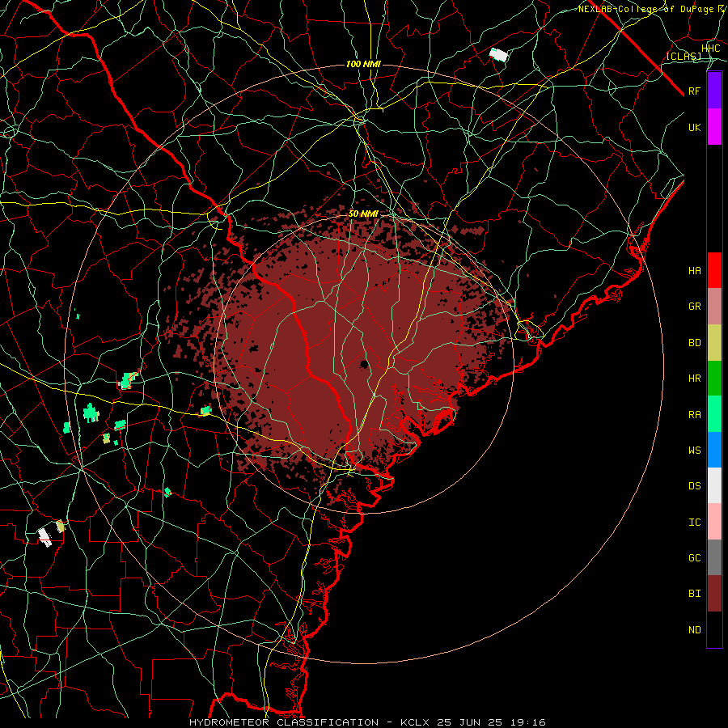Click the "[CLAS]" legend header text
728x728 pixels.
(x=684, y=56)
